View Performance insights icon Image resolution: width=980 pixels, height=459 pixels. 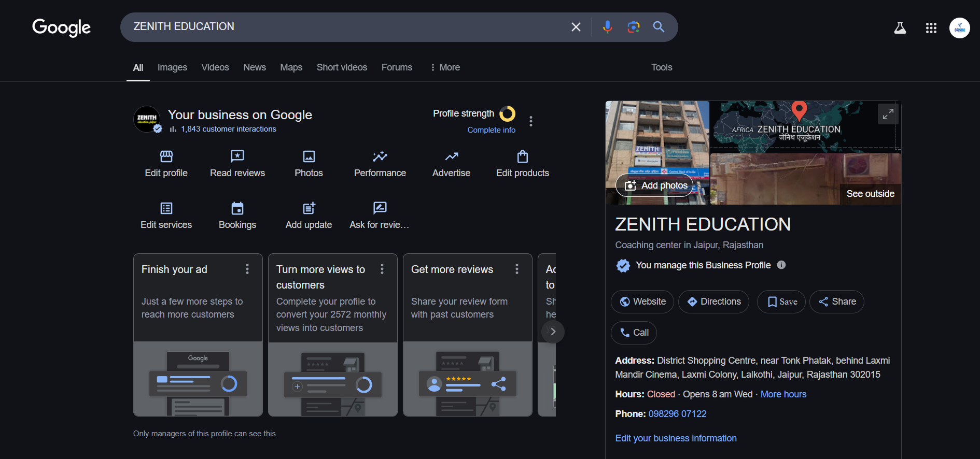[x=380, y=156]
